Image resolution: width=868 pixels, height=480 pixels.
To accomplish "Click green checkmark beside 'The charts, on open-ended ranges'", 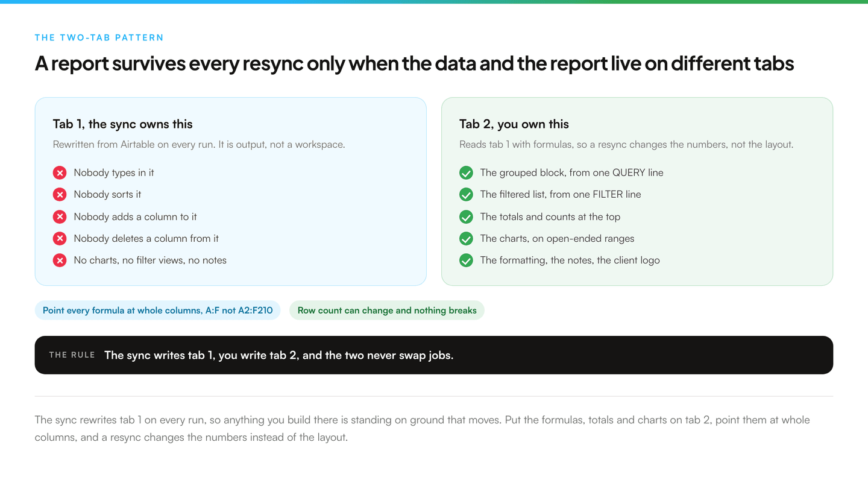I will [466, 239].
